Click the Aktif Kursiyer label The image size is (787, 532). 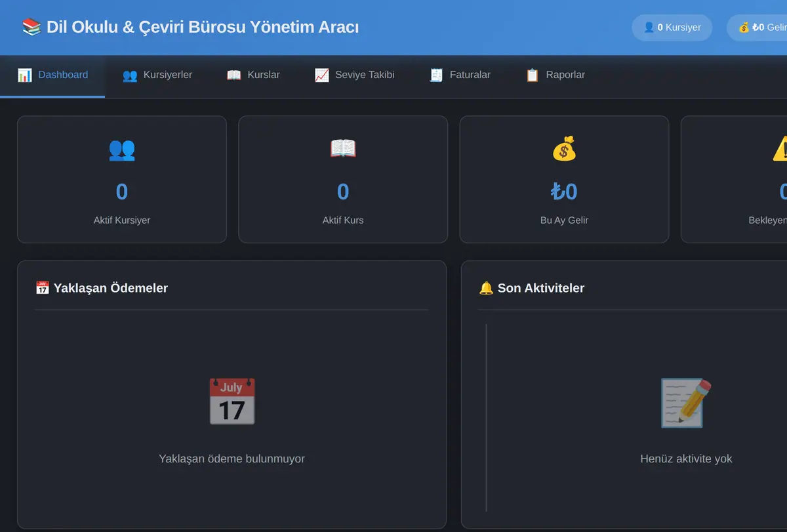click(122, 220)
